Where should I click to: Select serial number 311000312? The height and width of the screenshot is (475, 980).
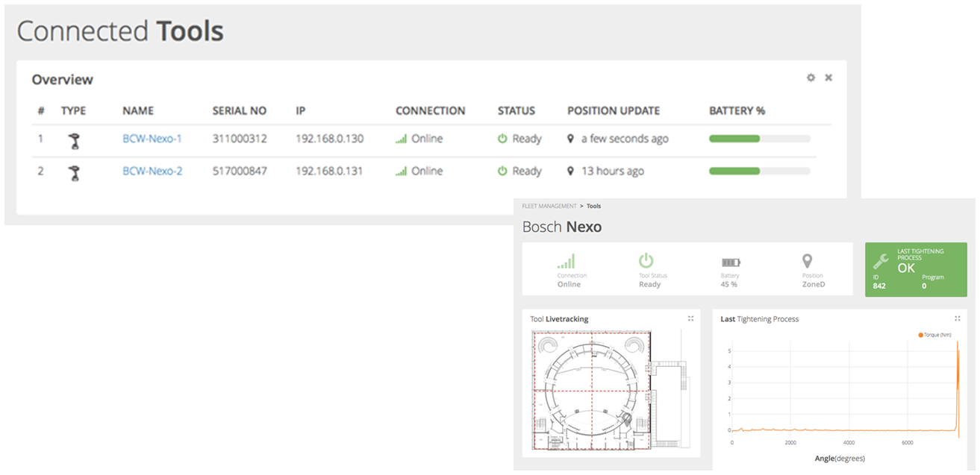[240, 139]
